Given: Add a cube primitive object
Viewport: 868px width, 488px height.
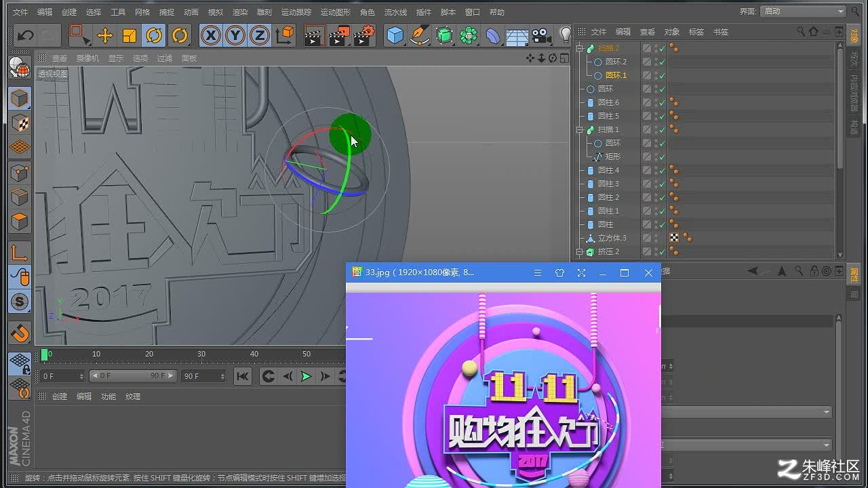Looking at the screenshot, I should [395, 35].
